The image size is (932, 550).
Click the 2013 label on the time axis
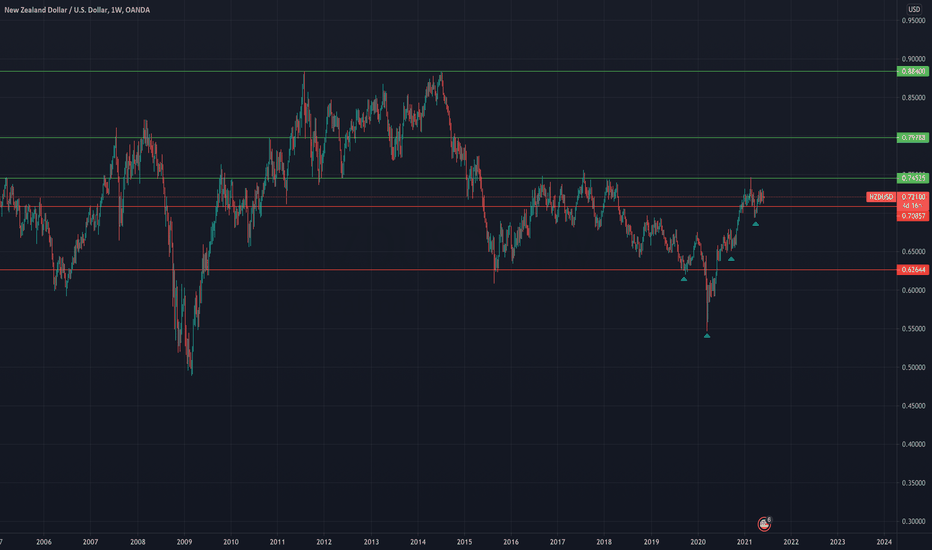371,542
